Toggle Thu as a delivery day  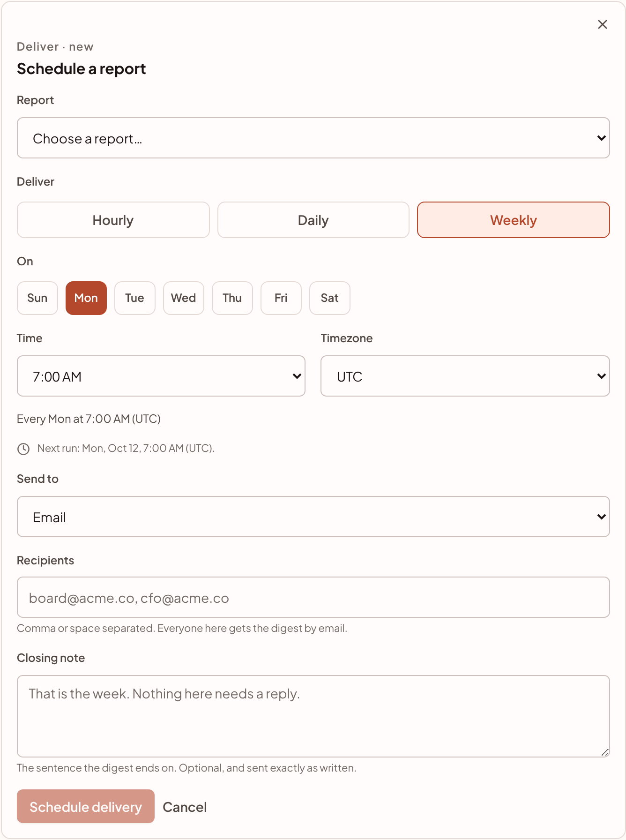click(232, 298)
